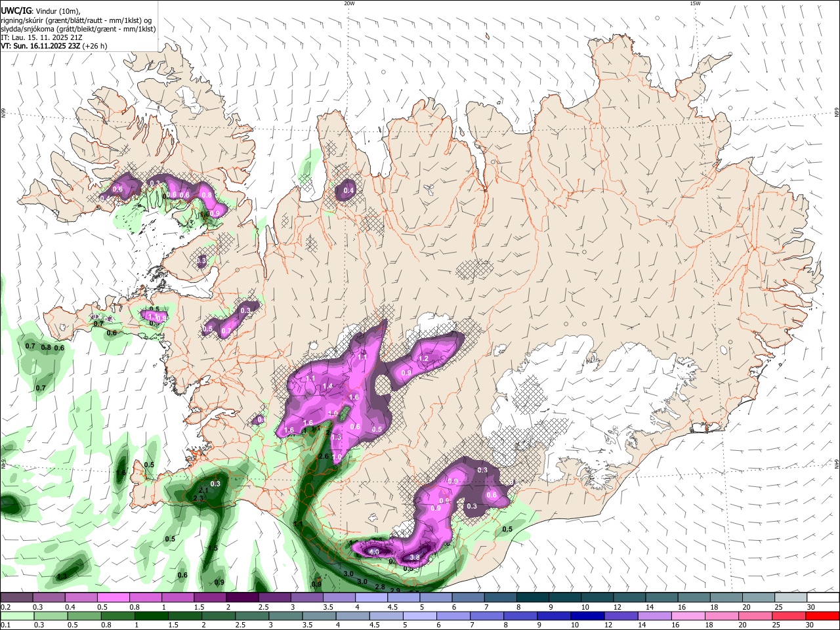Click the 2.9 rain value off the south coast
Image resolution: width=840 pixels, height=630 pixels.
point(395,591)
